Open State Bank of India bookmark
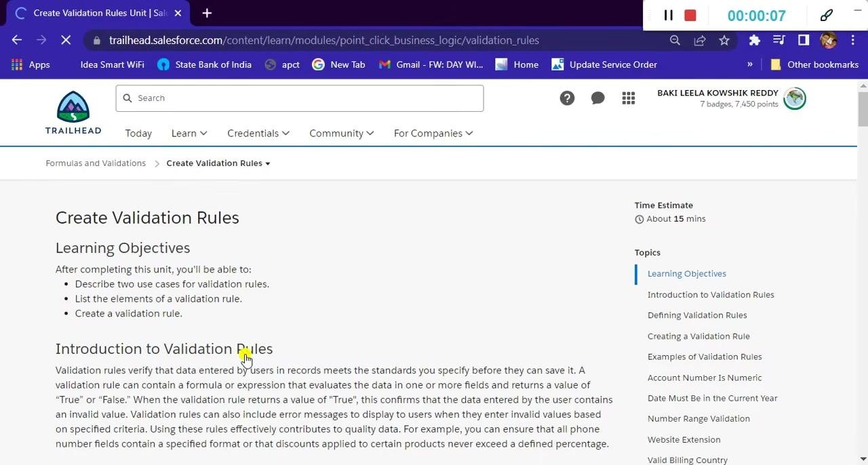The image size is (868, 465). [204, 64]
